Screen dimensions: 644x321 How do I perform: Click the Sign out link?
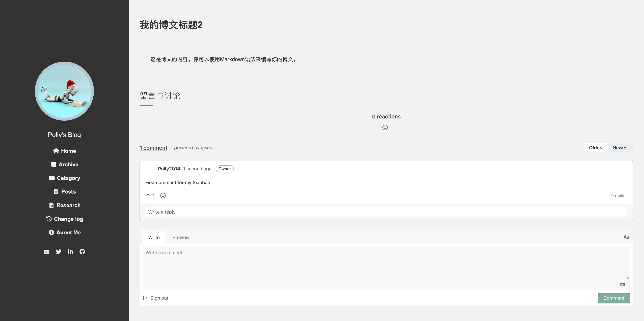click(159, 298)
